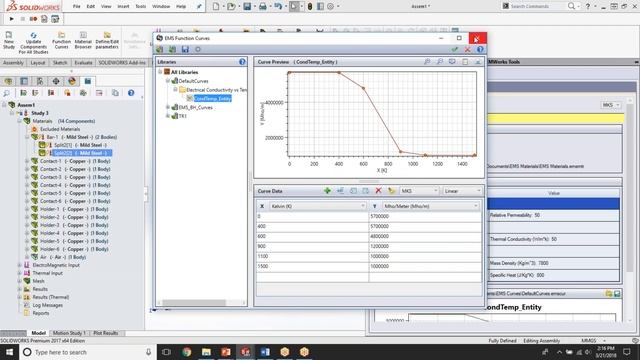This screenshot has width=640, height=360.
Task: Click the New document icon in top toolbar
Action: 216,6
